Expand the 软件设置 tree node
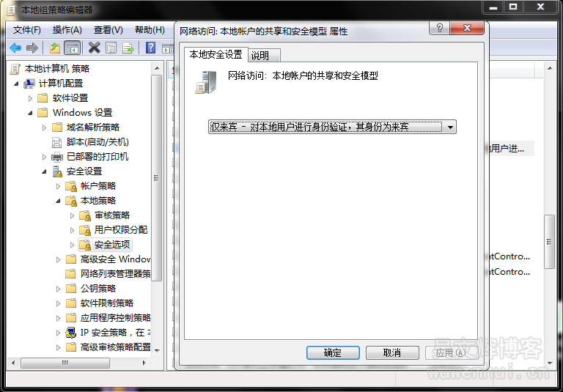 [31, 98]
